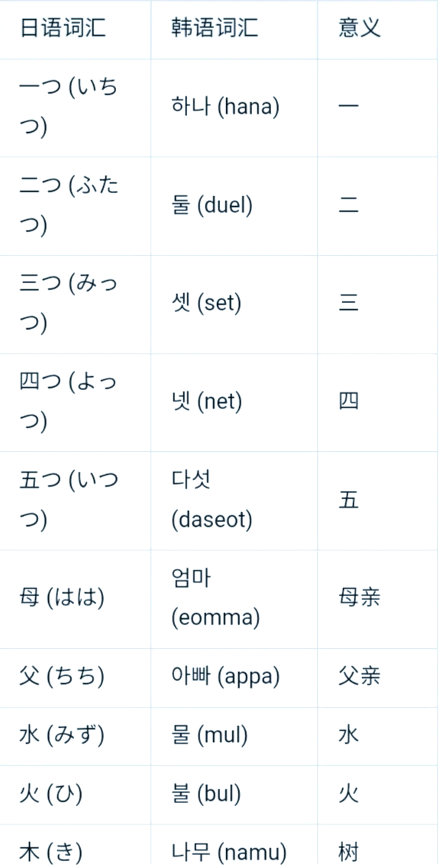This screenshot has height=868, width=440.
Task: Click the 엄마 (eomma) cell
Action: click(x=234, y=599)
